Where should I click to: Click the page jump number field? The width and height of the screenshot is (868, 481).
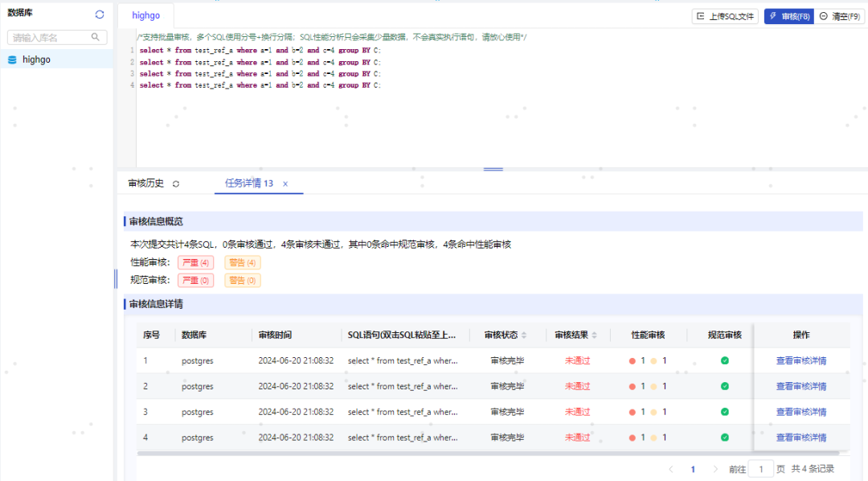(760, 470)
